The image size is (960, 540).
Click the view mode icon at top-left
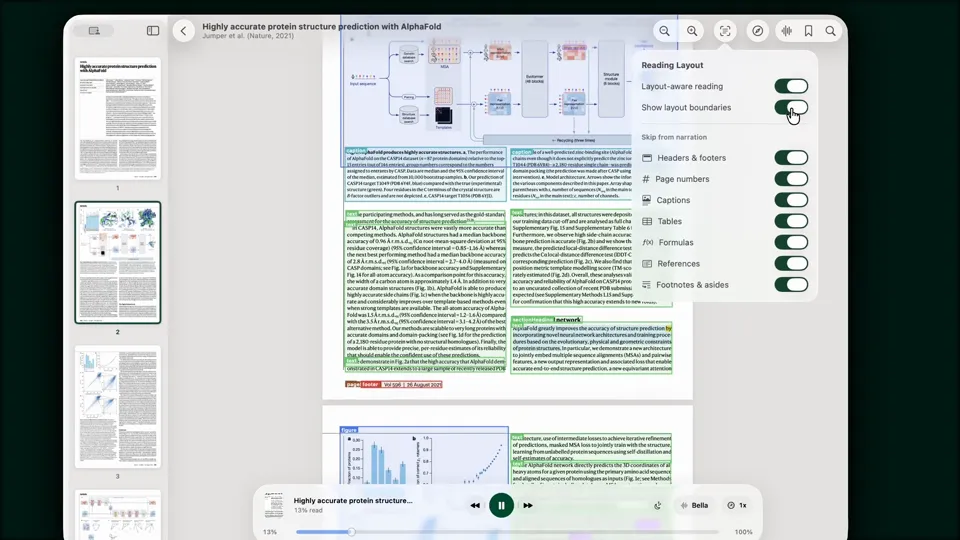tap(94, 31)
